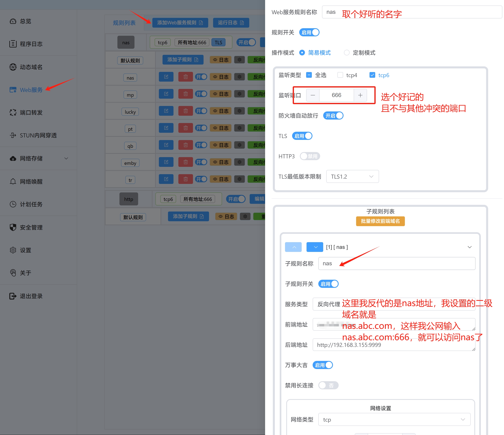
Task: Open the 服务类型 反向代理 dropdown
Action: pyautogui.click(x=394, y=304)
